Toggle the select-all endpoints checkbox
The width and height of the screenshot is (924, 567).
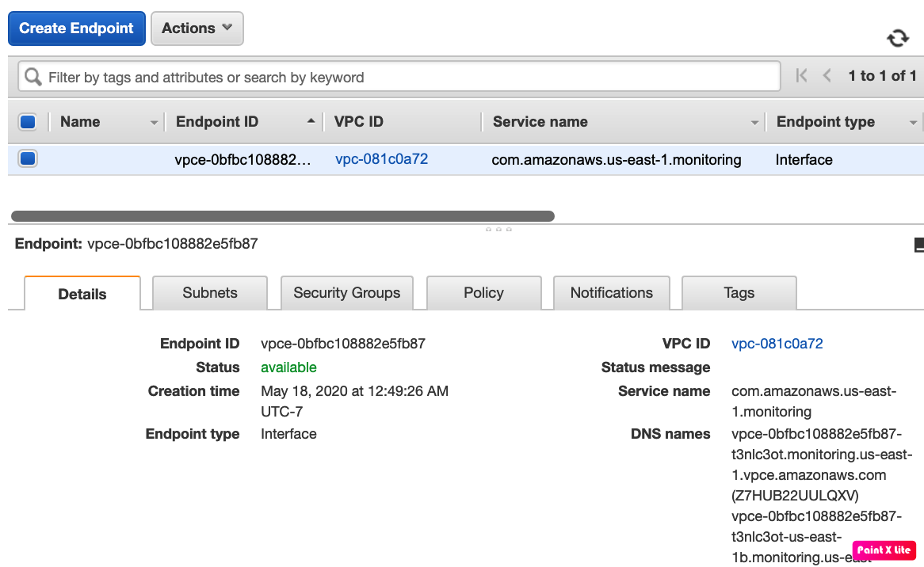click(28, 122)
